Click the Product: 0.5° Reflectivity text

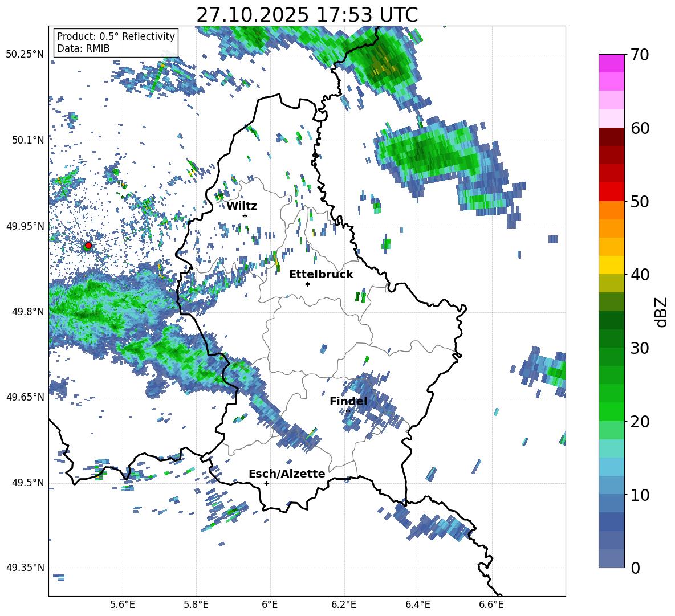[x=116, y=36]
